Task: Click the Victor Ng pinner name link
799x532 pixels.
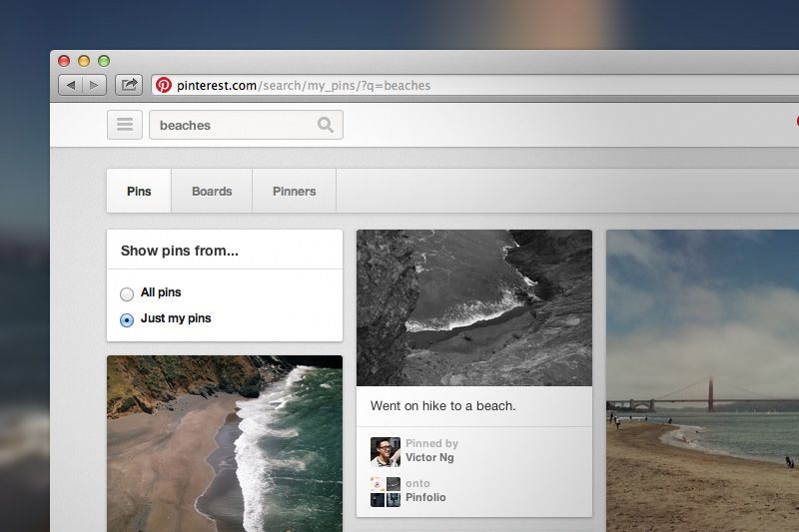Action: click(431, 458)
